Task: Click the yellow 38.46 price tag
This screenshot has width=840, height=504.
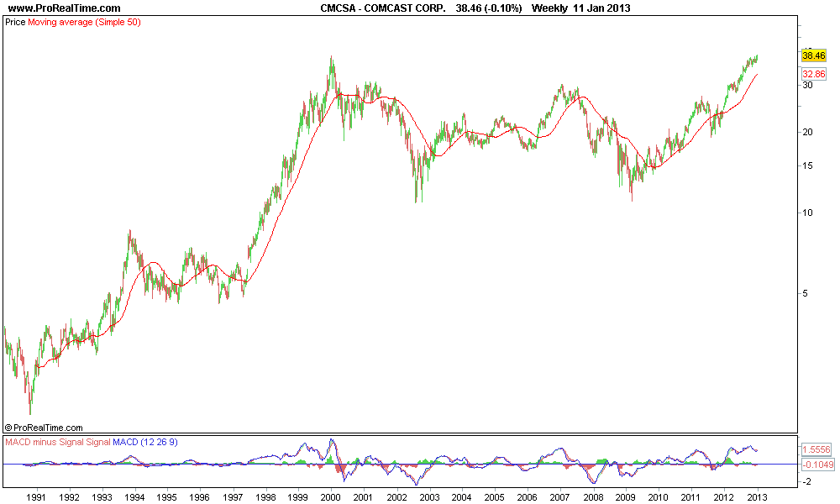Action: pyautogui.click(x=814, y=55)
